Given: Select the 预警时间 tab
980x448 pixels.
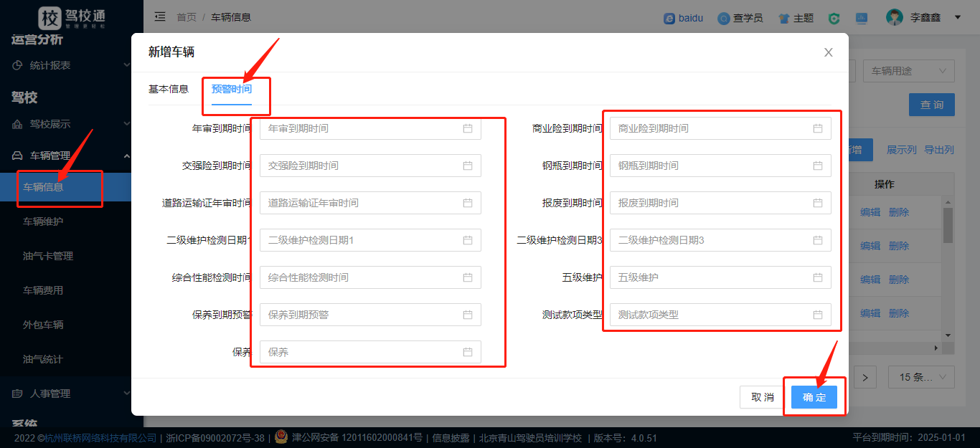Looking at the screenshot, I should pos(232,89).
